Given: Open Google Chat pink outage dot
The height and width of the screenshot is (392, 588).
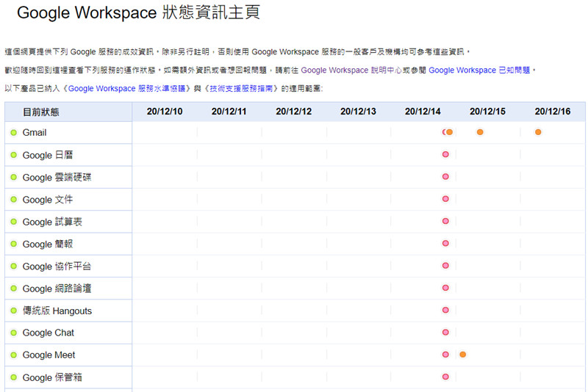Looking at the screenshot, I should [x=445, y=333].
